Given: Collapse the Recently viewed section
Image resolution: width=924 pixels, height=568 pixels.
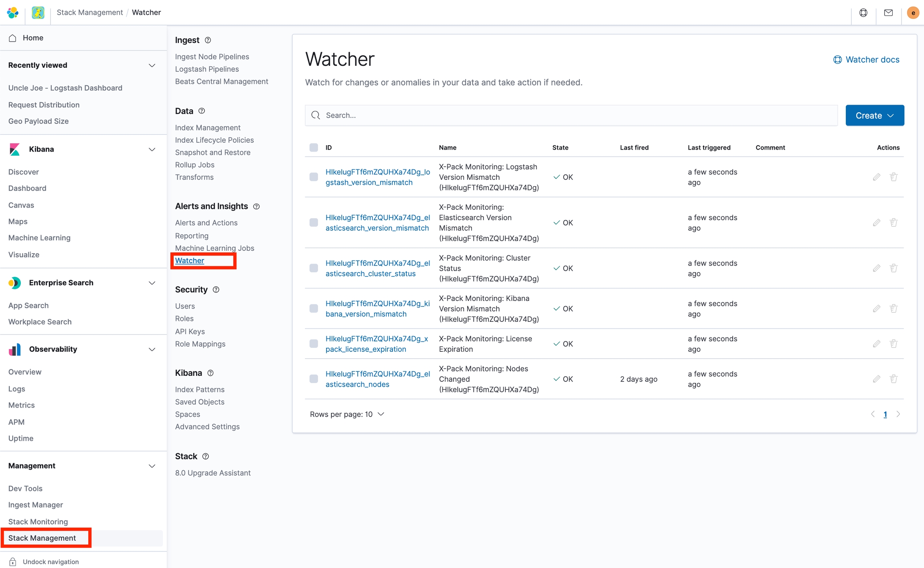Looking at the screenshot, I should 152,65.
